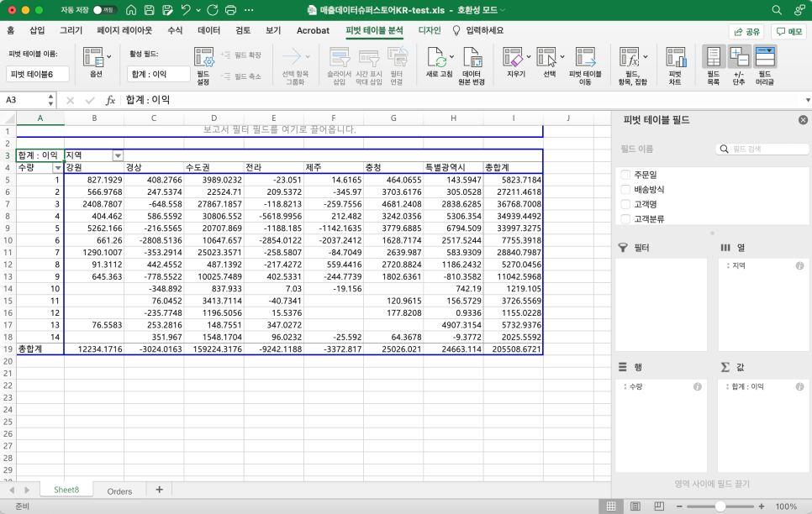Click the zoom slider handle
Viewport: 812px width, 514px height.
tap(720, 506)
